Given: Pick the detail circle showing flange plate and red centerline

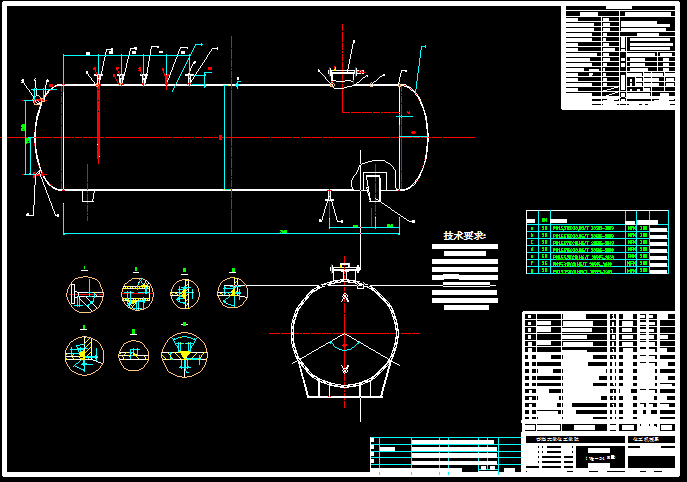Looking at the screenshot, I should [x=85, y=294].
